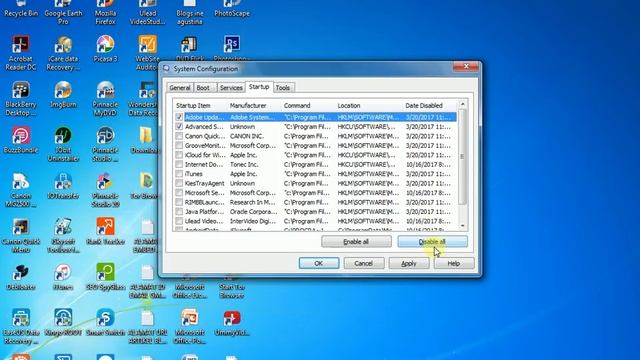Open BlackBerry Desktop shortcut
The height and width of the screenshot is (360, 640).
pos(21,99)
